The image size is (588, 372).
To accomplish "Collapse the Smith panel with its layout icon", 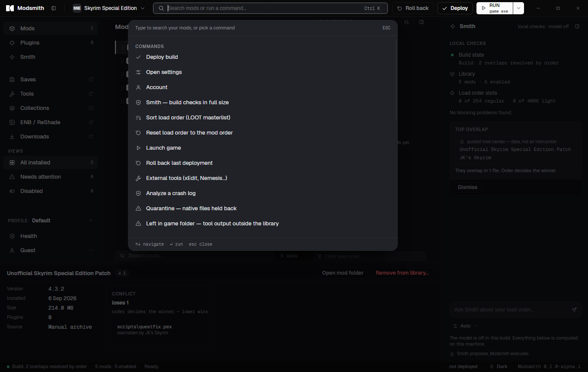I will click(x=577, y=26).
